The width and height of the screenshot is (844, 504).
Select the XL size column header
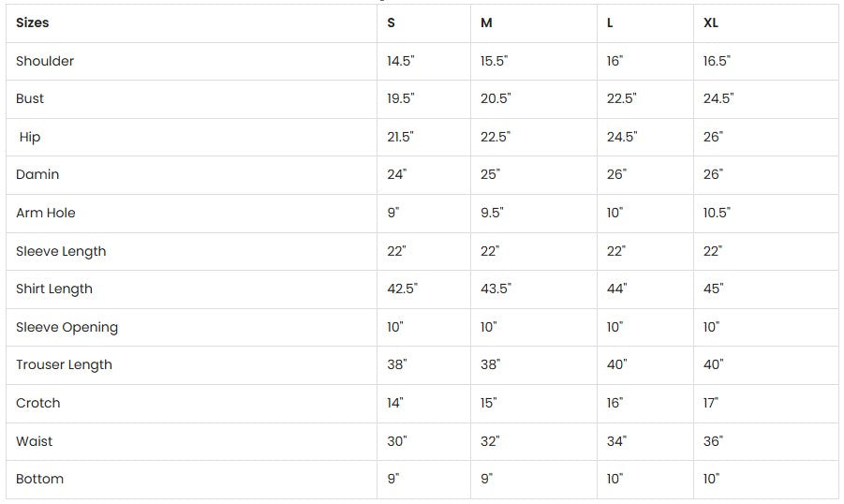[711, 22]
